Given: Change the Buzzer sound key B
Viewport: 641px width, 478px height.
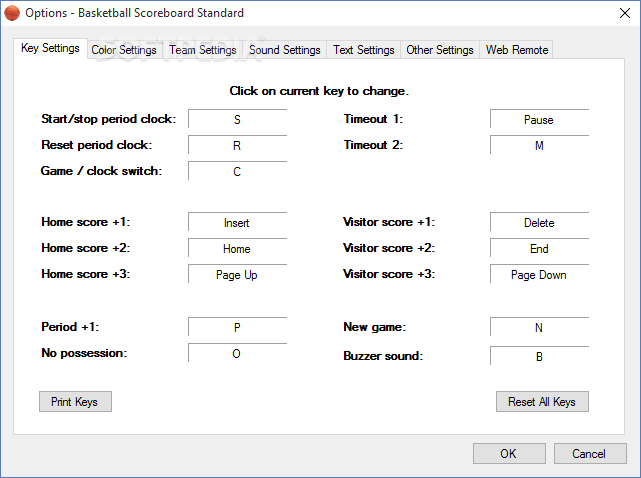Looking at the screenshot, I should [x=540, y=356].
